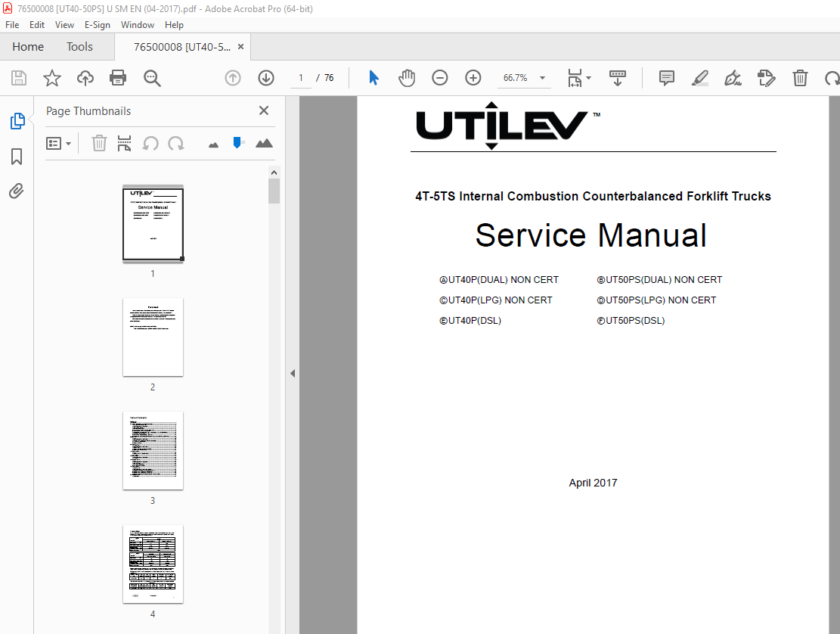Viewport: 840px width, 634px height.
Task: Click the 66.7% zoom value field
Action: [516, 78]
